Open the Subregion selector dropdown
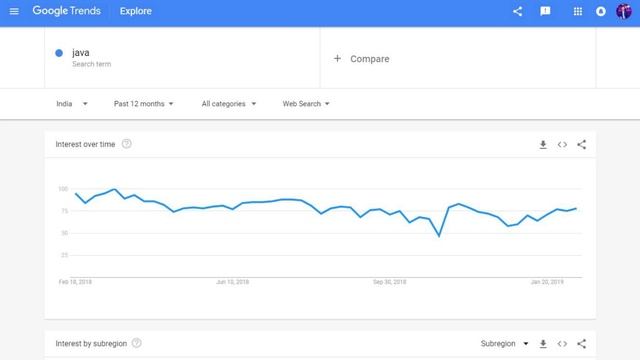This screenshot has height=360, width=640. [x=504, y=344]
